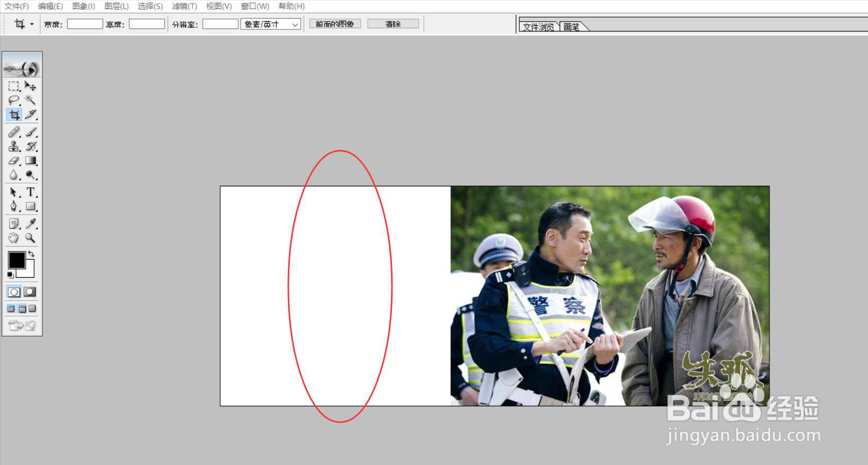868x465 pixels.
Task: Select the History Brush tool
Action: click(x=30, y=147)
